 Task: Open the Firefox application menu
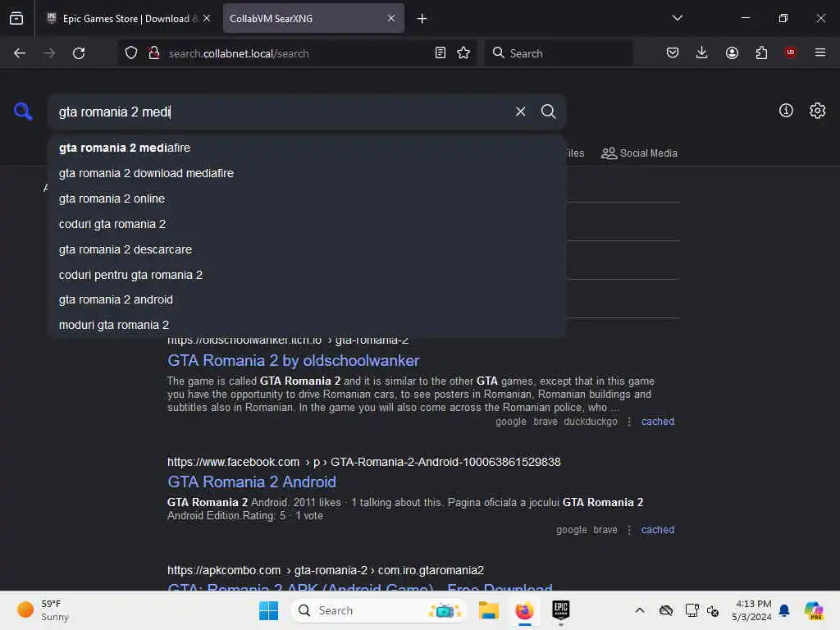click(x=820, y=52)
